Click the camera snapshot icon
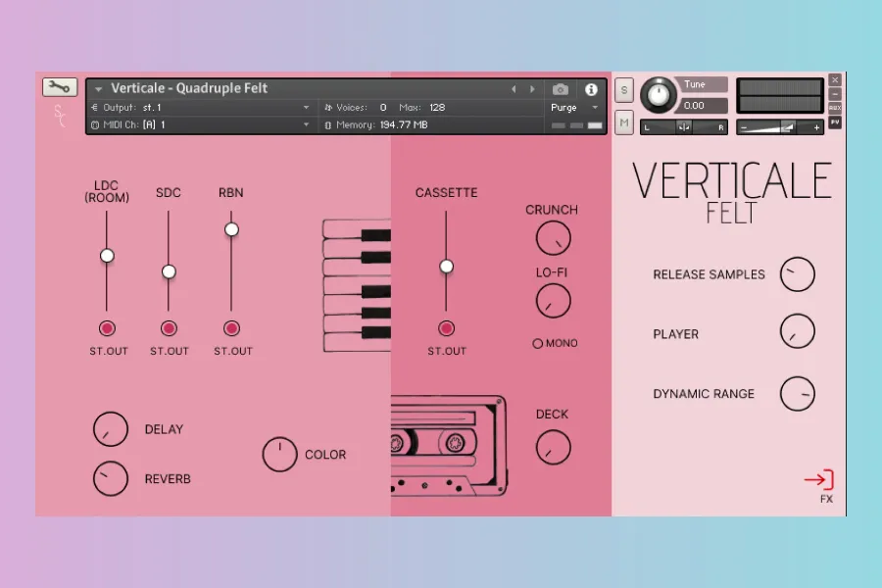The width and height of the screenshot is (882, 588). click(561, 89)
